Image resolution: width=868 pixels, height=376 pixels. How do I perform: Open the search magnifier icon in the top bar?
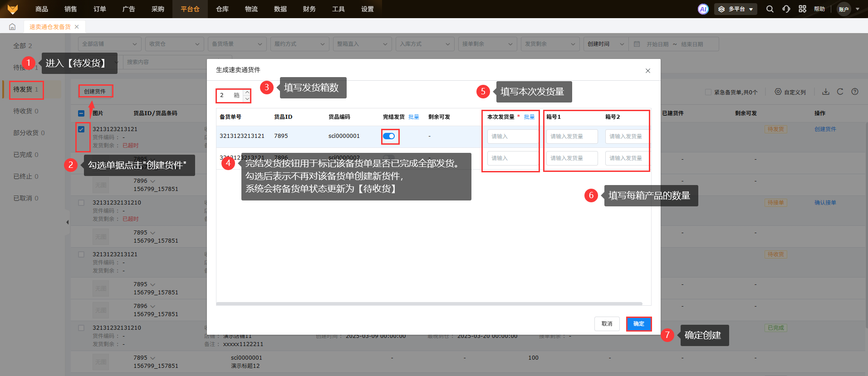(770, 9)
